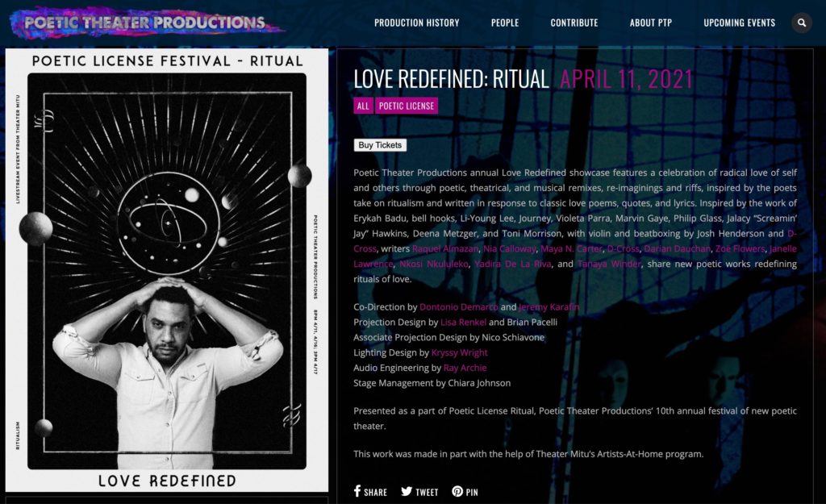Open the Dontonio Demarco link
Screen dimensions: 826x504
(x=458, y=307)
